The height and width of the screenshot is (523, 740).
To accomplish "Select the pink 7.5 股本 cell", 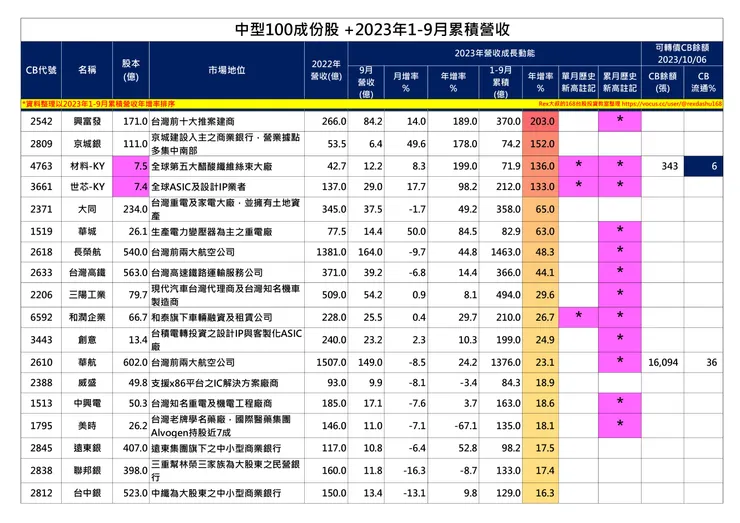I will tap(131, 166).
